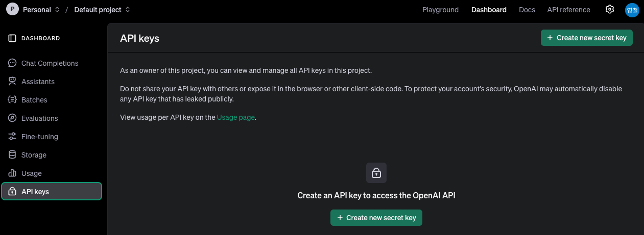Viewport: 644px width, 235px height.
Task: Click 'Create an API key to access the OpenAI API' text
Action: tap(376, 195)
